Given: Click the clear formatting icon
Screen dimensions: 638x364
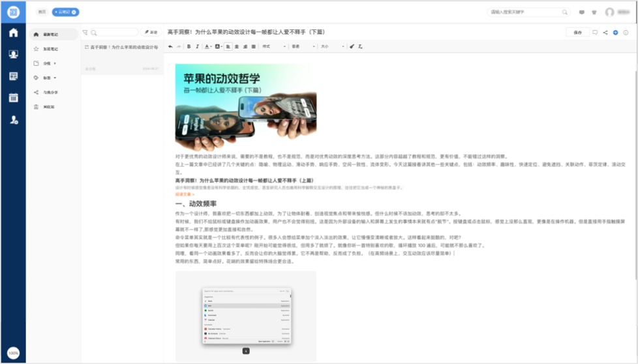Looking at the screenshot, I should click(x=360, y=46).
